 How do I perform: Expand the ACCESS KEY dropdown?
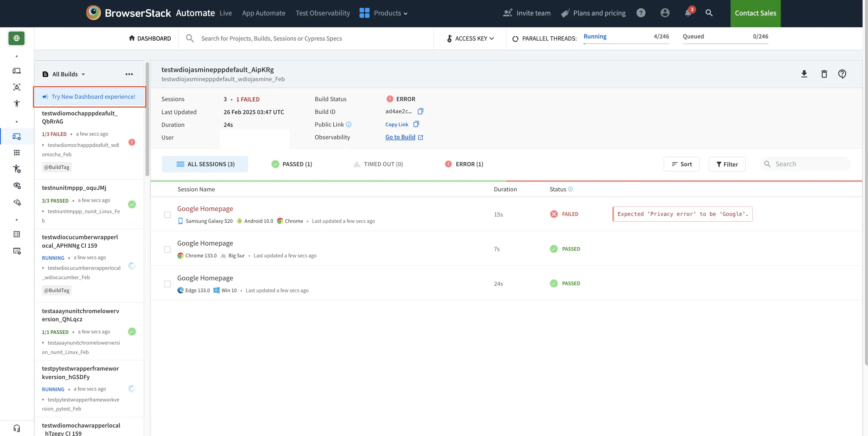(470, 38)
